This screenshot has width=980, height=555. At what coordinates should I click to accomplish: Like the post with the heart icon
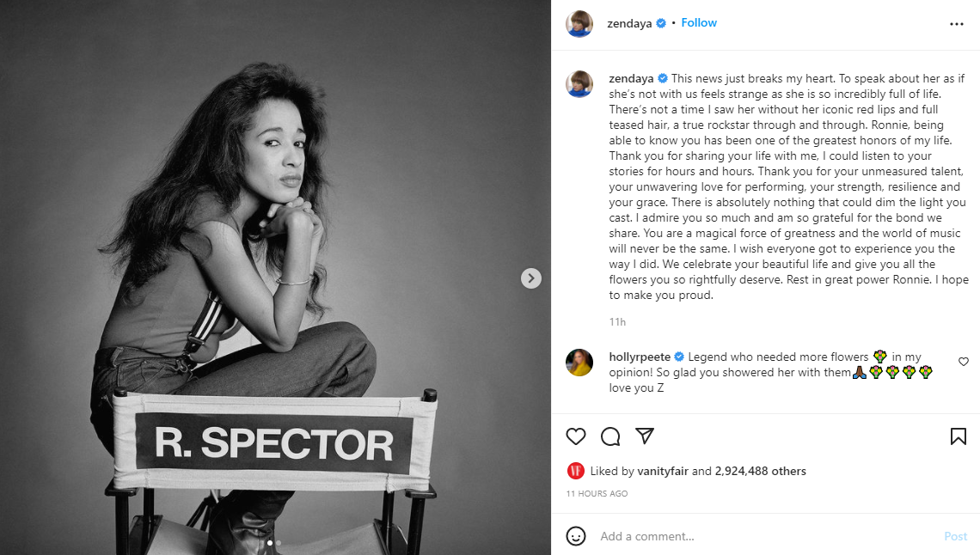576,436
